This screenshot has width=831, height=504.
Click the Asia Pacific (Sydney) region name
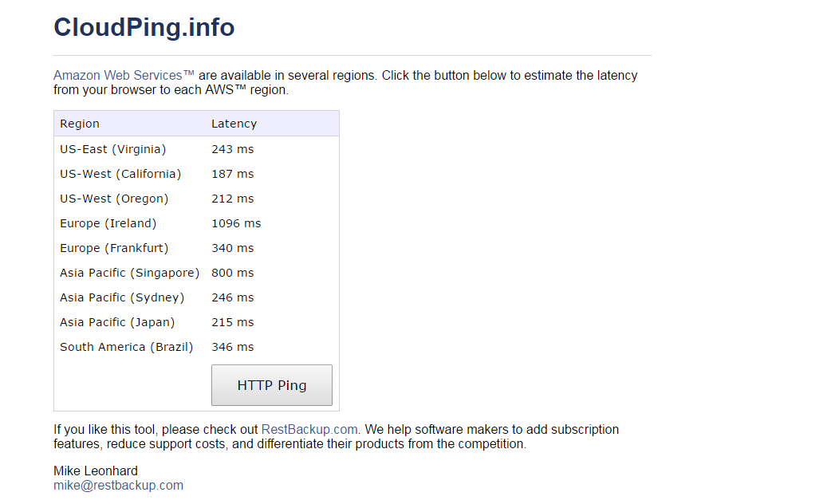tap(122, 297)
